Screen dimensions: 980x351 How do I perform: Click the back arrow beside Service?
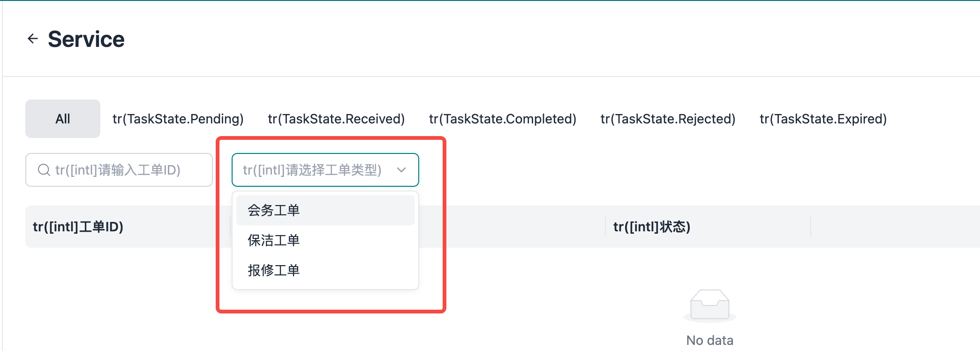click(x=33, y=38)
